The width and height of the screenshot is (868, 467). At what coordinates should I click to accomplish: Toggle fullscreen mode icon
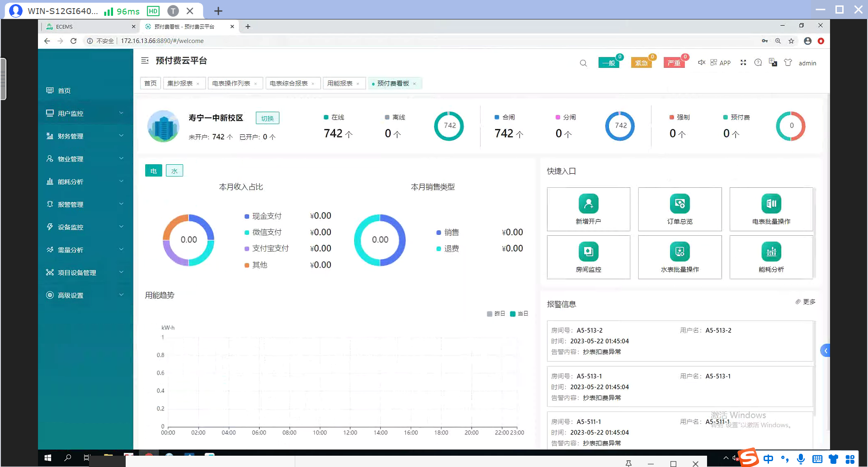pos(743,62)
